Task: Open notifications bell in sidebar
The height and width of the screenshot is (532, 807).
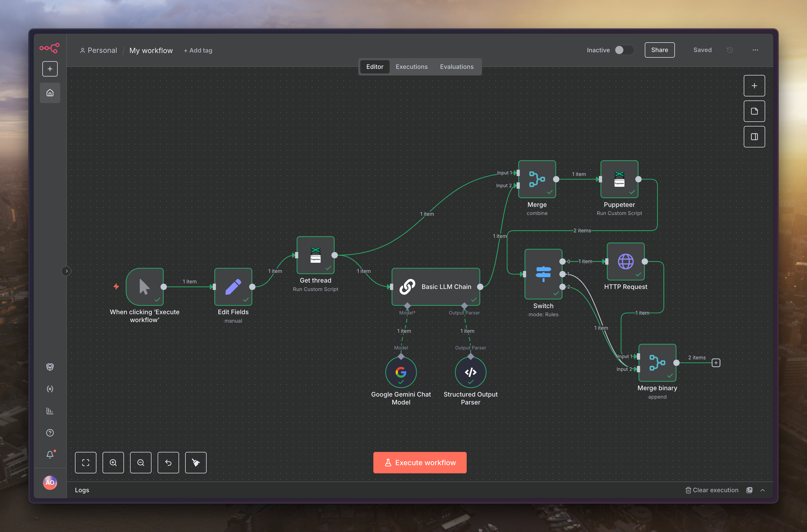Action: click(x=50, y=454)
